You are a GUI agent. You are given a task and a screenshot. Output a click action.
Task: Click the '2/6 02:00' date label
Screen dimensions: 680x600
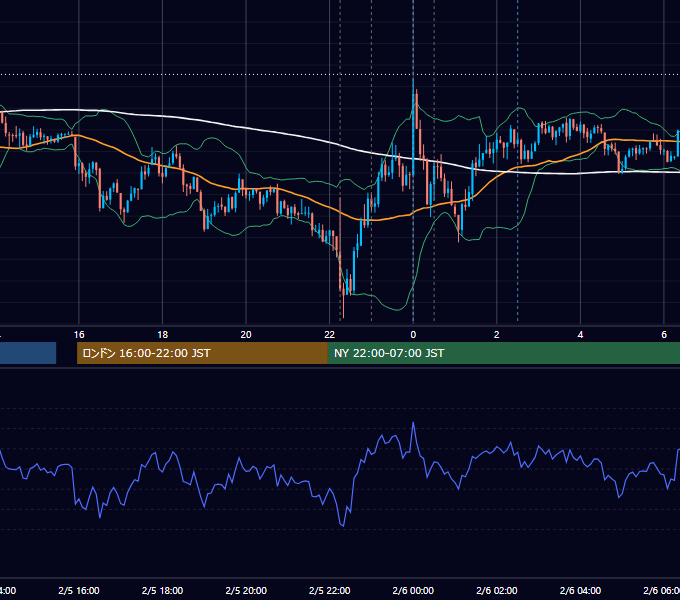click(x=497, y=590)
